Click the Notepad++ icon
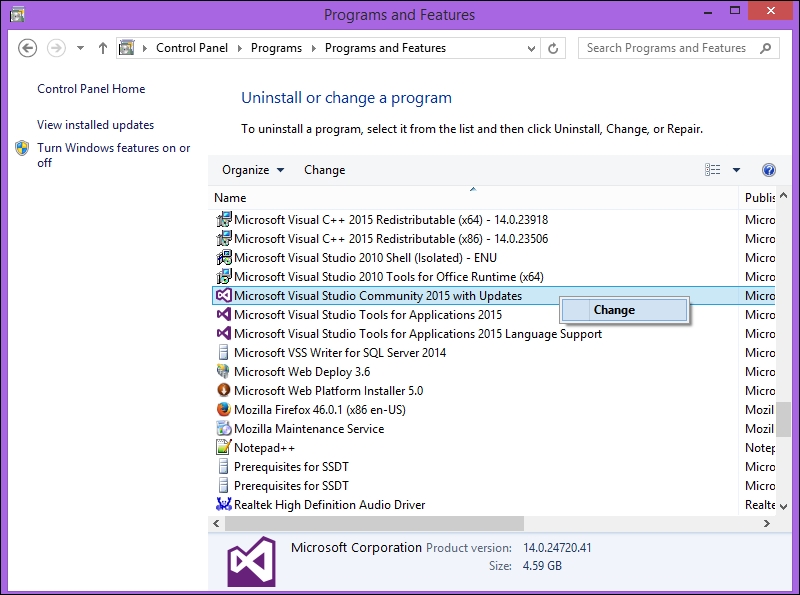800x595 pixels. tap(223, 448)
